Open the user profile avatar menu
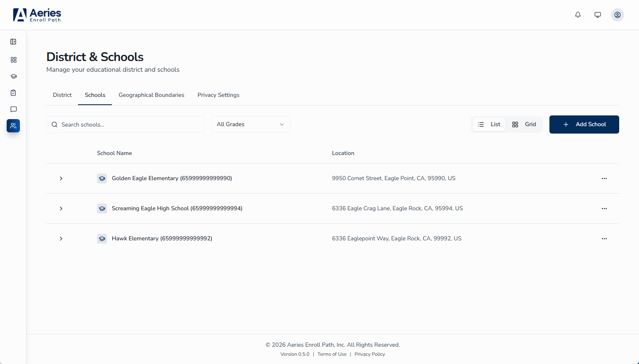The height and width of the screenshot is (364, 639). 618,15
